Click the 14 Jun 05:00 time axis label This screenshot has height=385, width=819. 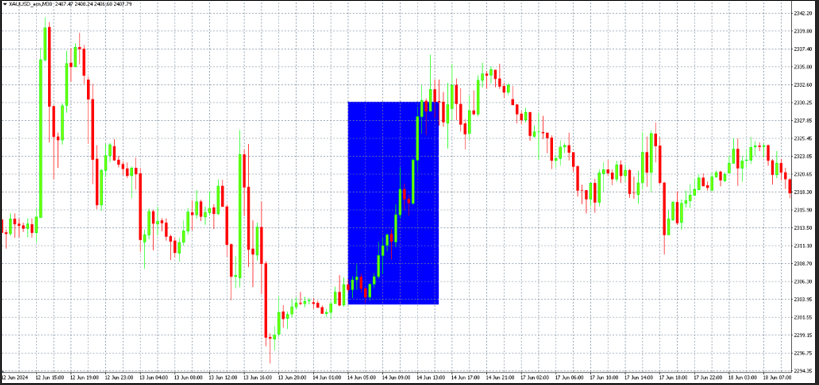361,377
